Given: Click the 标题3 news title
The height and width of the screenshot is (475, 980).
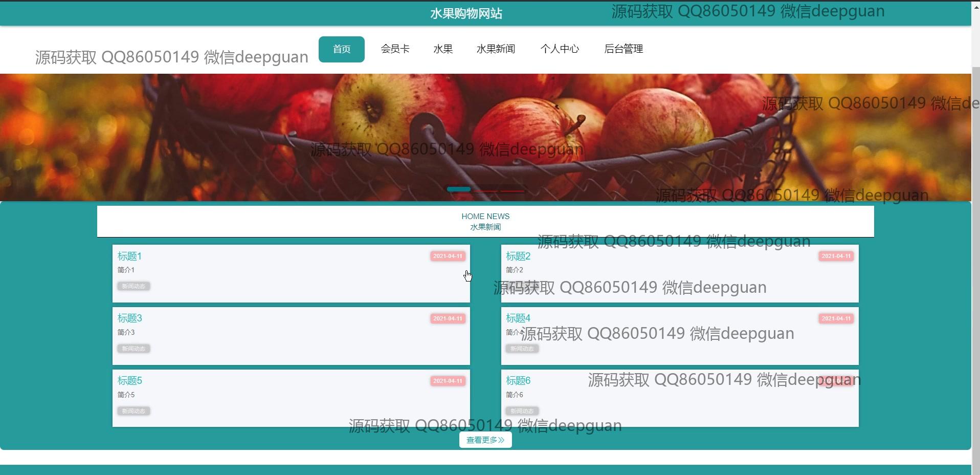Looking at the screenshot, I should [129, 318].
